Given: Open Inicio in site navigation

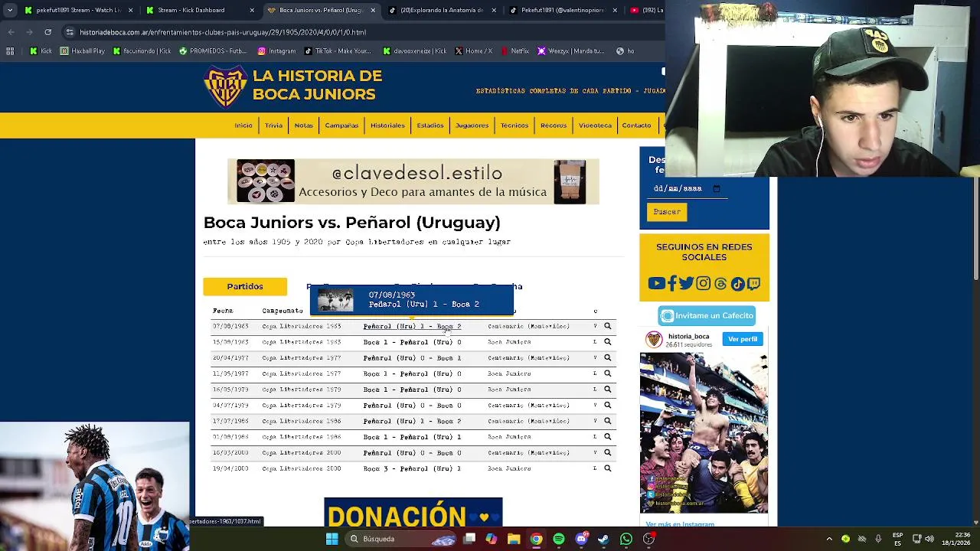Looking at the screenshot, I should click(x=243, y=126).
